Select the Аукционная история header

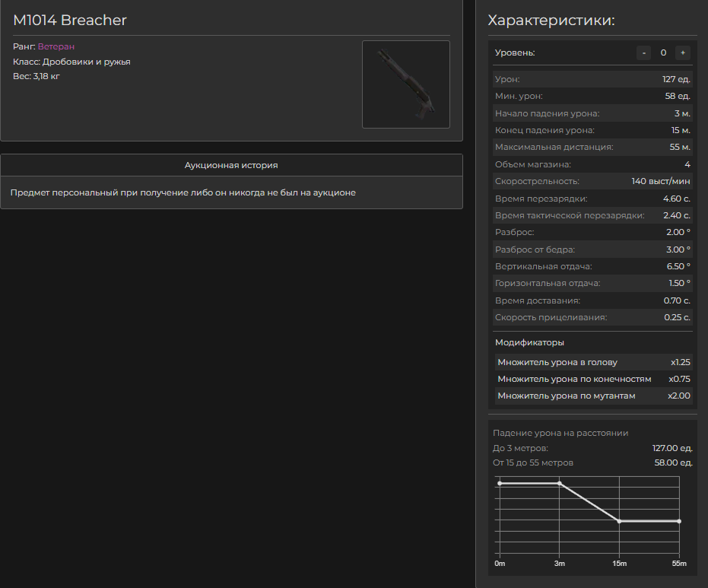(231, 165)
